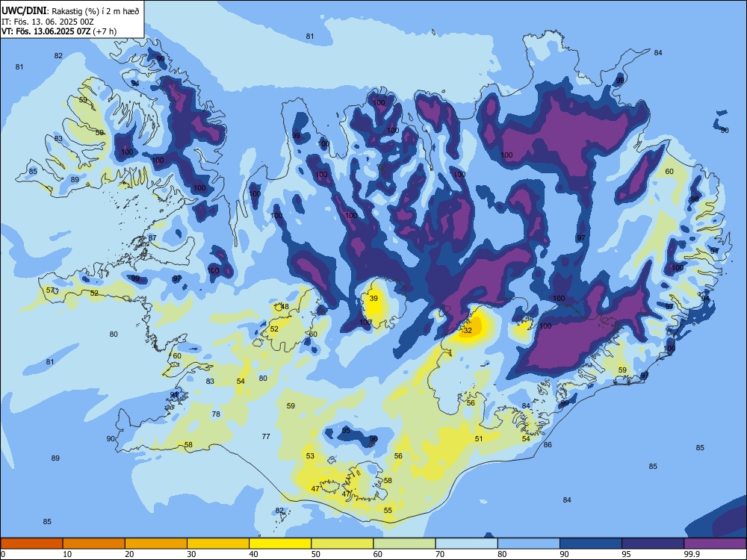Click the dark orange 0–10 legend segment
The width and height of the screenshot is (747, 560).
31,544
